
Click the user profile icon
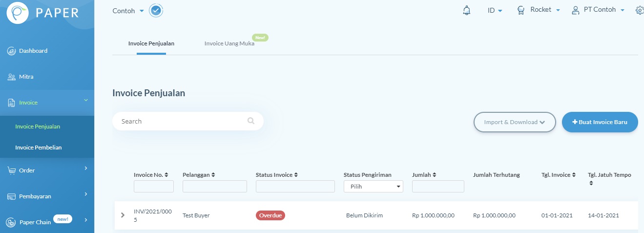tap(576, 10)
